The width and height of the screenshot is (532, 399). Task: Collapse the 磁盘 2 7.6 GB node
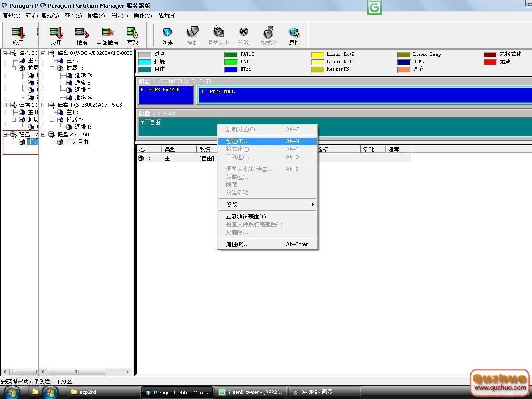[x=43, y=134]
